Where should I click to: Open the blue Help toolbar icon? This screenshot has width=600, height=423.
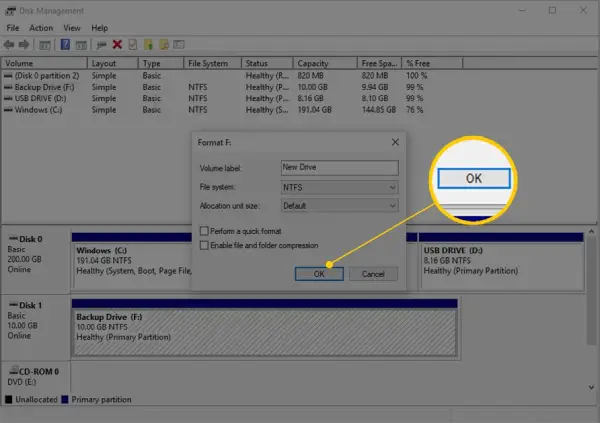pyautogui.click(x=65, y=45)
